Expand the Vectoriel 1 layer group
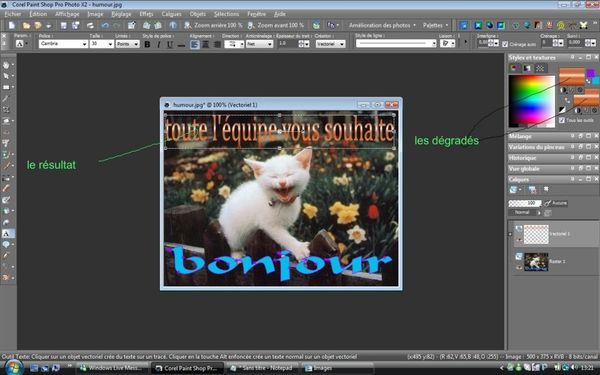Screen dimensions: 600x375 tap(510, 233)
